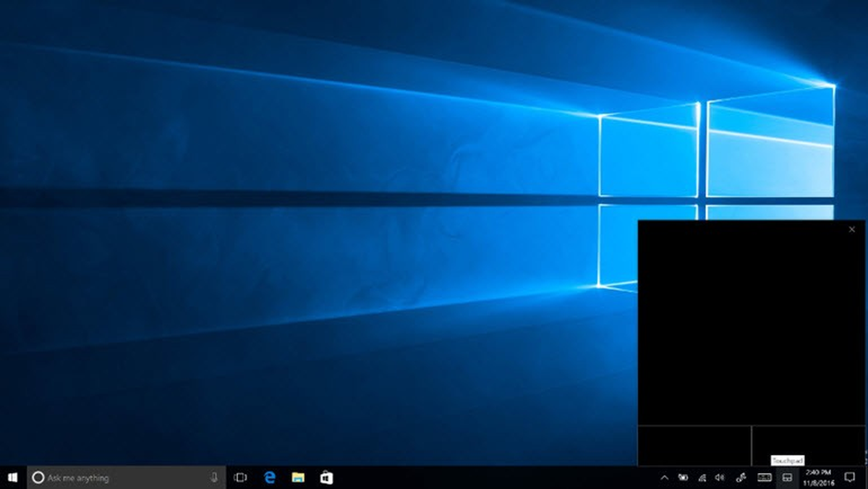Open the clock and calendar flyout
Screen dimensions: 868x489
coord(817,477)
